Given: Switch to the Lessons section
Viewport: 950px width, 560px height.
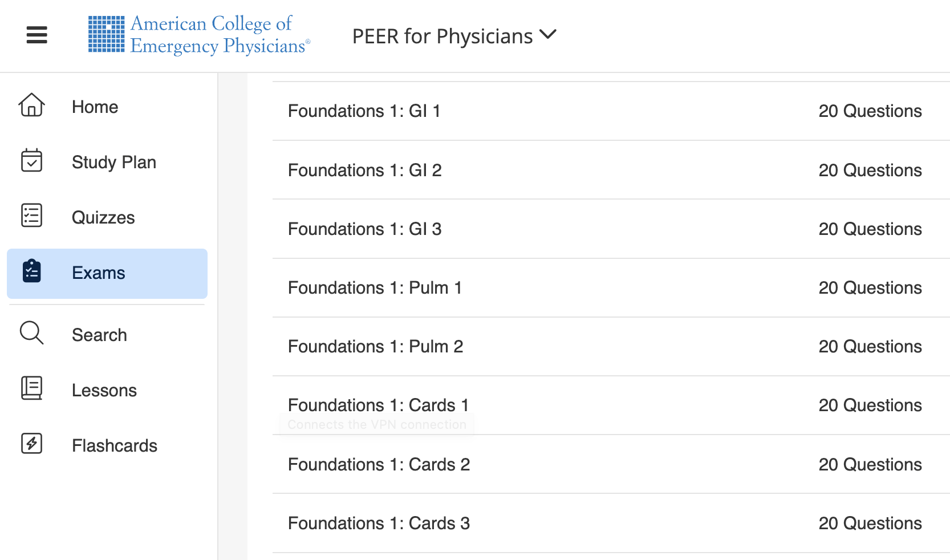Looking at the screenshot, I should [x=104, y=390].
